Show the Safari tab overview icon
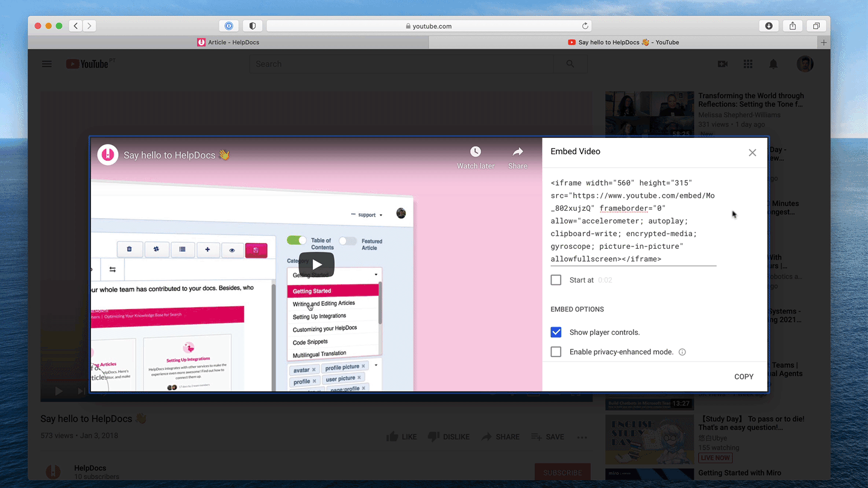 tap(816, 26)
